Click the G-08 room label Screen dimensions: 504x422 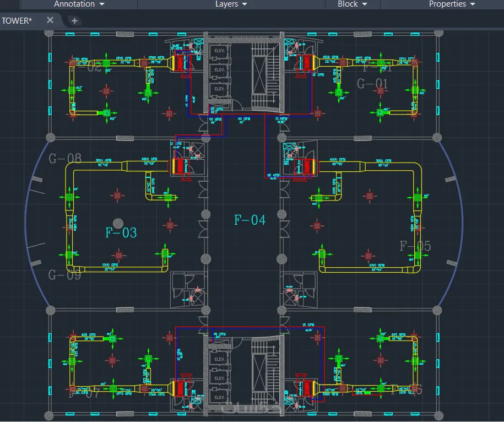click(65, 159)
